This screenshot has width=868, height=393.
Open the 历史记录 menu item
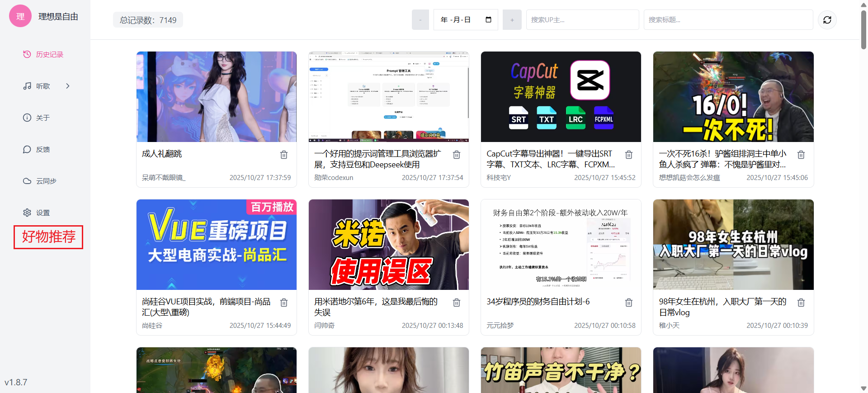tap(49, 54)
